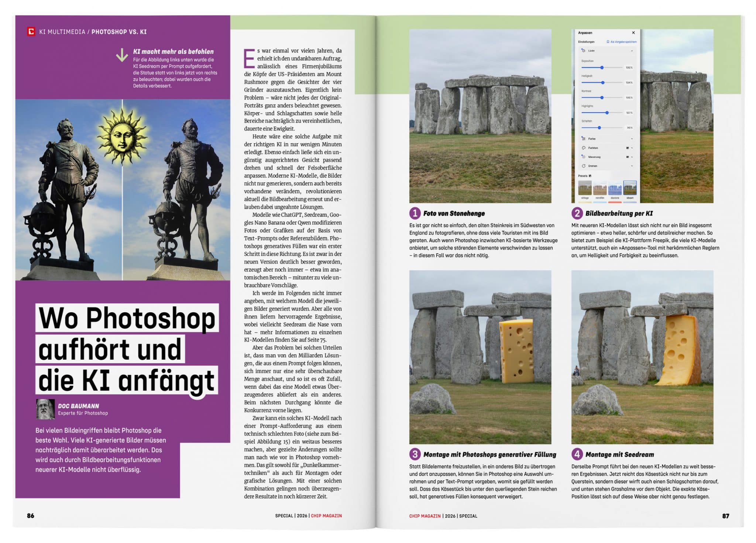Click the red CHIP logo icon
756x543 pixels.
(31, 32)
